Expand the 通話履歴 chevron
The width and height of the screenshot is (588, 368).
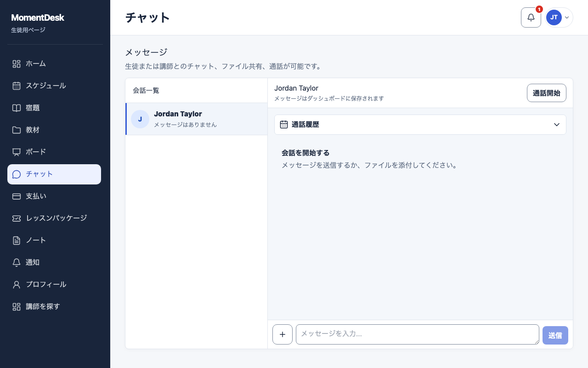point(557,125)
